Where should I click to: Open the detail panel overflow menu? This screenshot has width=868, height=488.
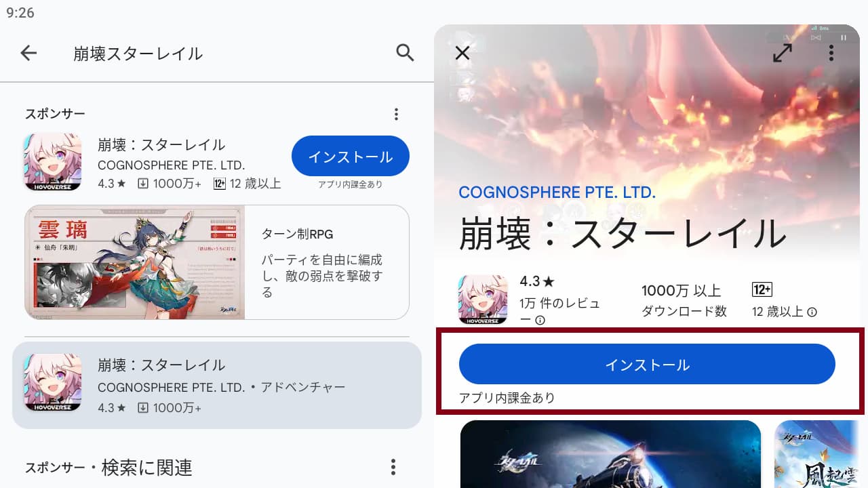pyautogui.click(x=831, y=53)
